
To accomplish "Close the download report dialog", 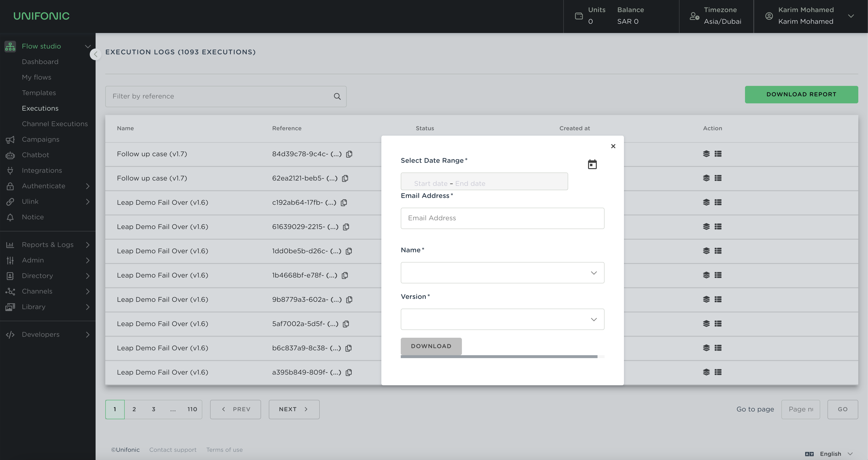I will pyautogui.click(x=613, y=146).
